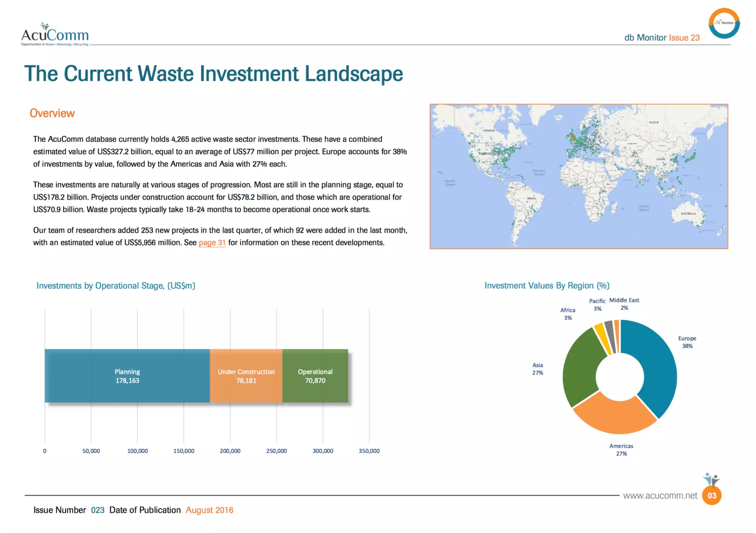Click the Overview heading
The width and height of the screenshot is (756, 534).
click(52, 113)
